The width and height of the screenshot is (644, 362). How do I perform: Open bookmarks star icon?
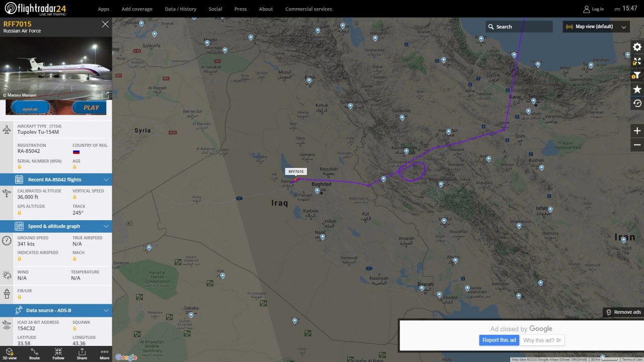coord(637,89)
